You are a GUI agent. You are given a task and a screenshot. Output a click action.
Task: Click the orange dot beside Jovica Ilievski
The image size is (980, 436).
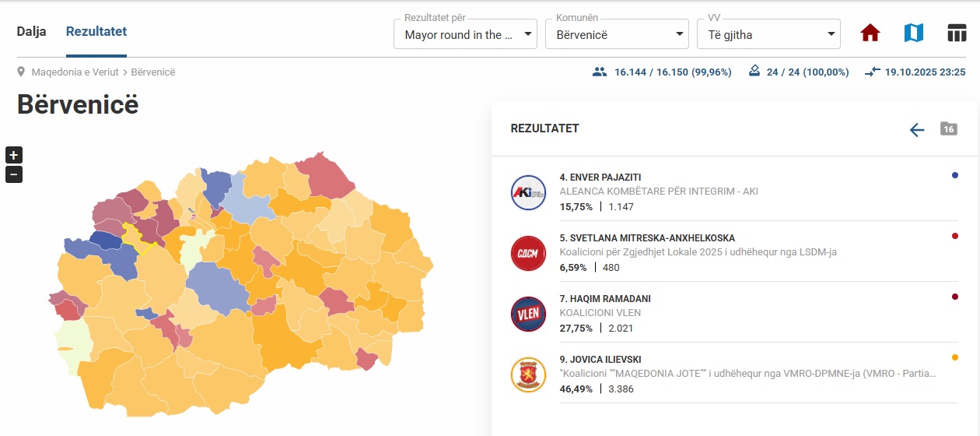[x=955, y=357]
